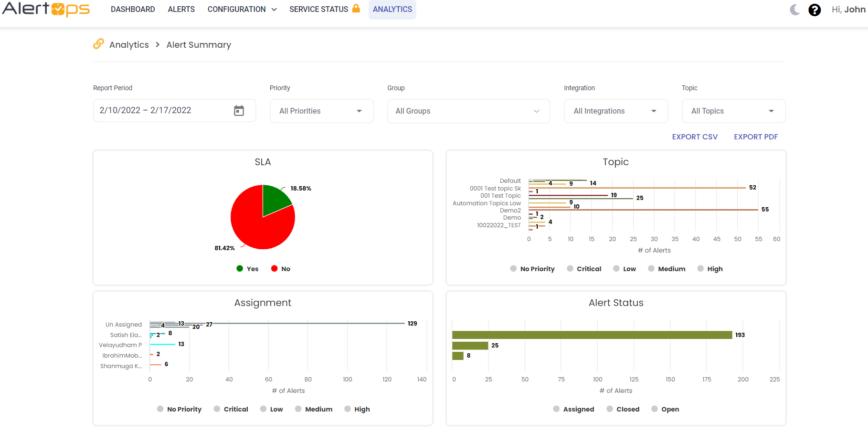Expand the All Groups dropdown
Screen dimensions: 868x433
468,111
